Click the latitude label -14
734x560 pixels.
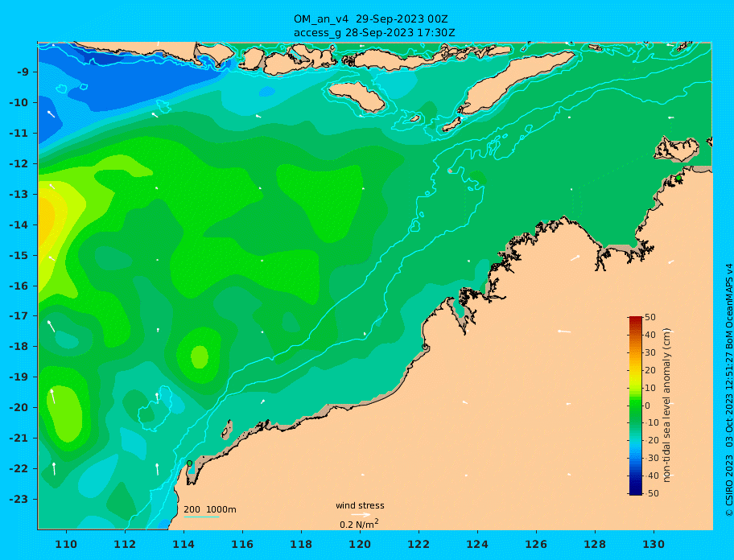coord(19,224)
